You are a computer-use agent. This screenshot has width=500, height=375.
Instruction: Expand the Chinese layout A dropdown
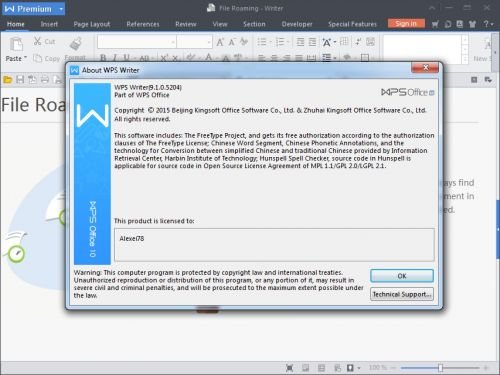click(335, 42)
